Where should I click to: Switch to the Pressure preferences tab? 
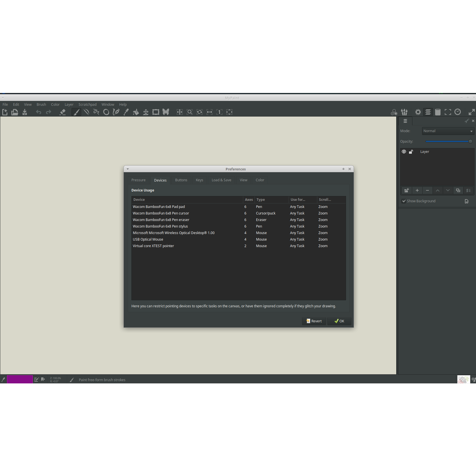coord(138,180)
